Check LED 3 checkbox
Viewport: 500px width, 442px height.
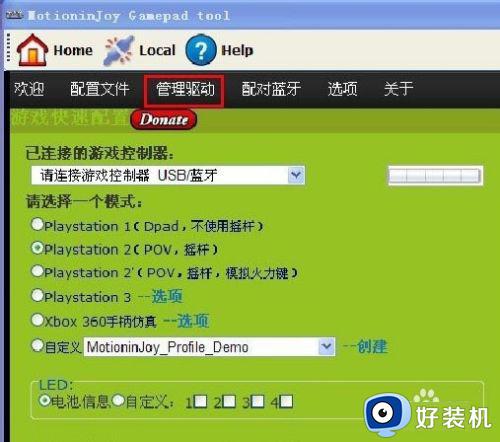(x=258, y=401)
